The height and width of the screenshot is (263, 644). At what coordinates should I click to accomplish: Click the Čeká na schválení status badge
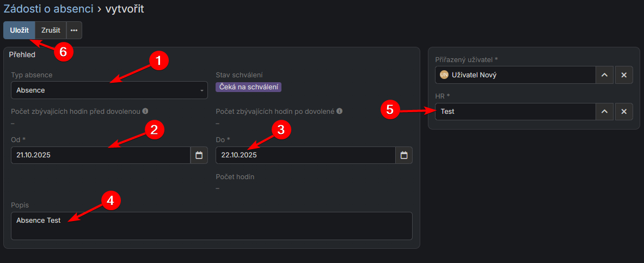click(248, 87)
